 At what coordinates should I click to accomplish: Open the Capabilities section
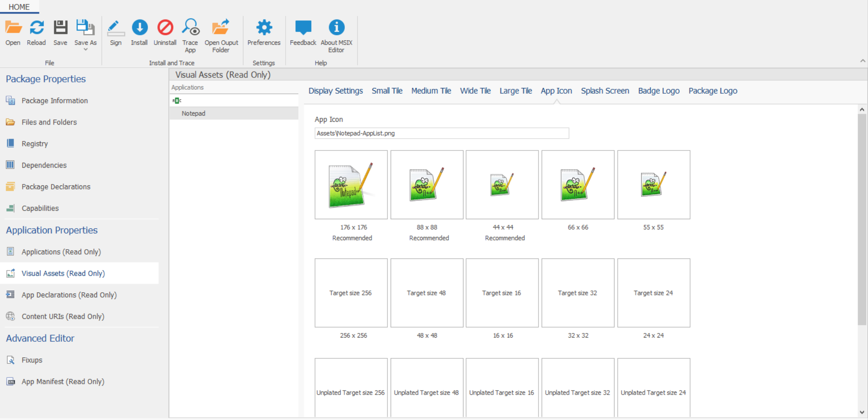[x=40, y=208]
